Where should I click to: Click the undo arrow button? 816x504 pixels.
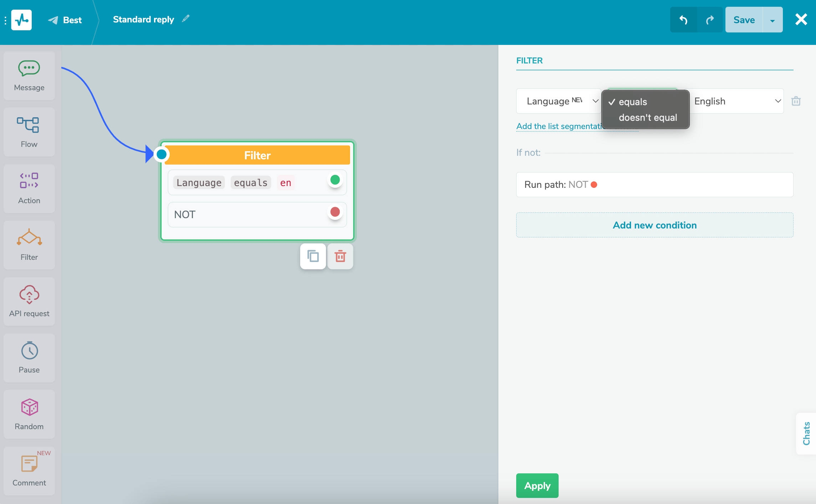click(683, 20)
